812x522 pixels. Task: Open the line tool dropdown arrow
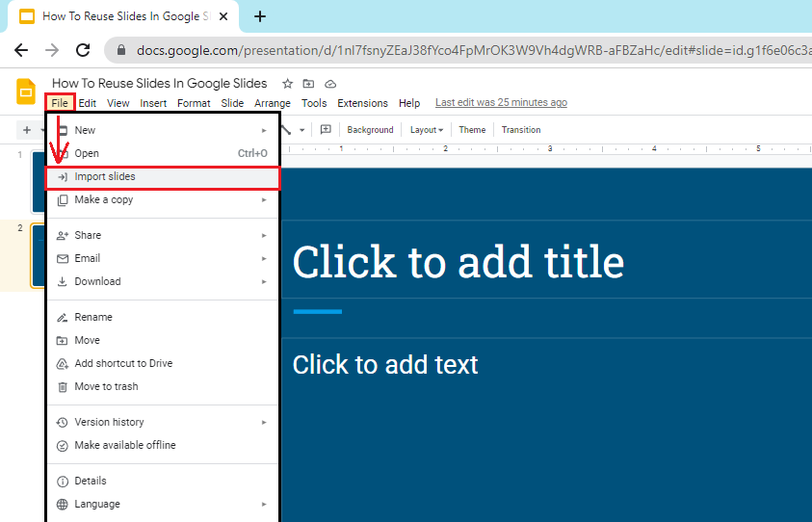(x=301, y=130)
